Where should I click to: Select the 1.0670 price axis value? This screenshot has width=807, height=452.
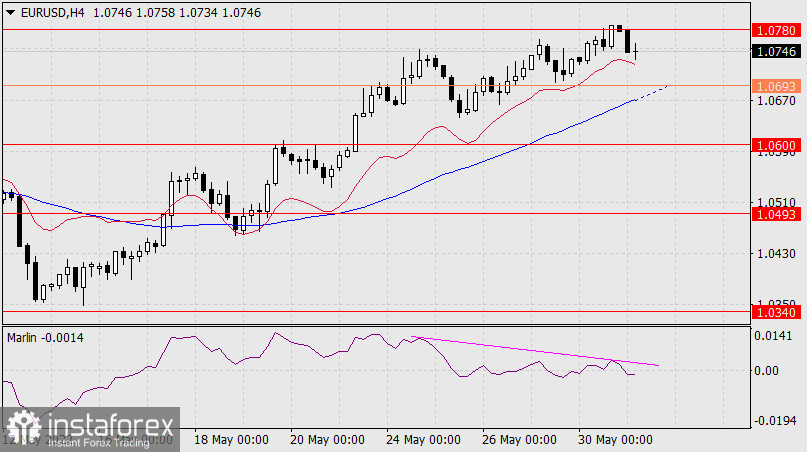click(x=777, y=101)
